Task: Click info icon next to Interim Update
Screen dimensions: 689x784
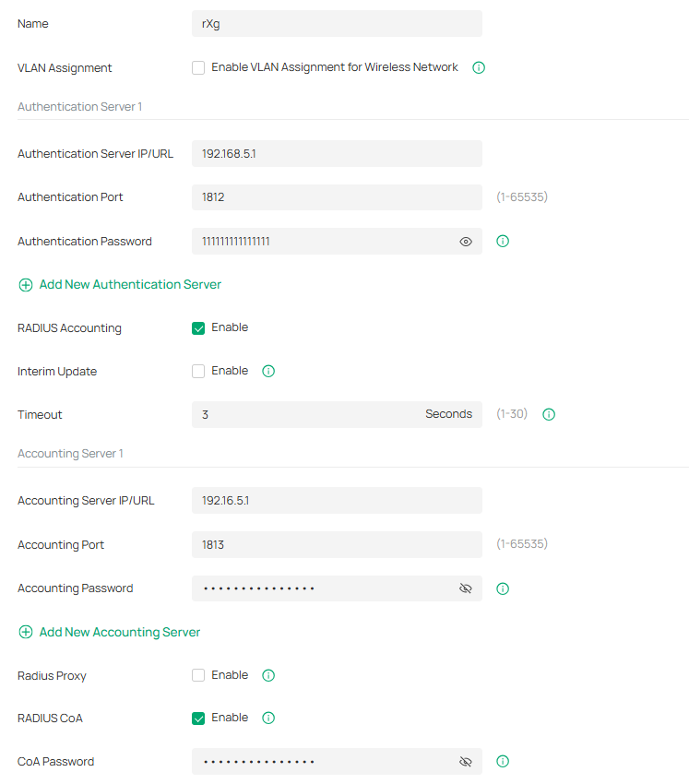Action: point(268,371)
